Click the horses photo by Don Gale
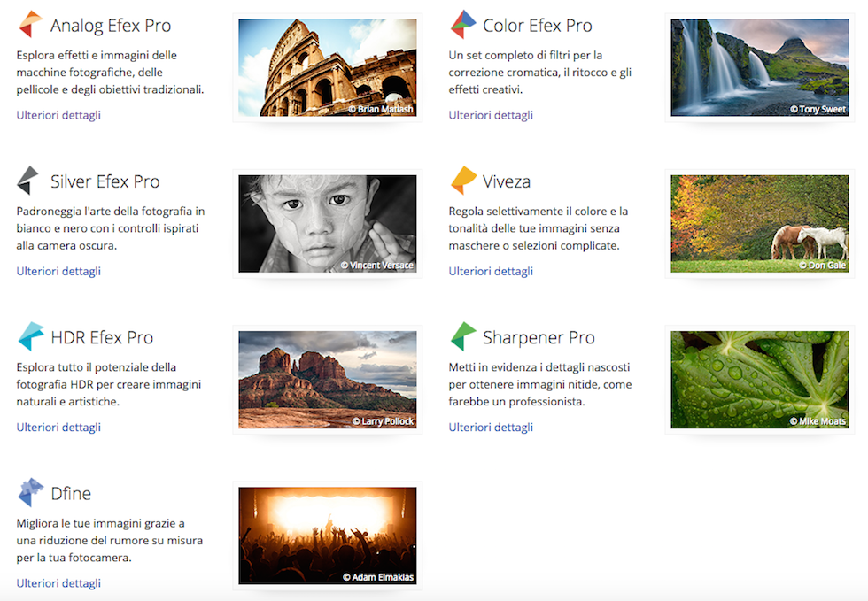 759,223
